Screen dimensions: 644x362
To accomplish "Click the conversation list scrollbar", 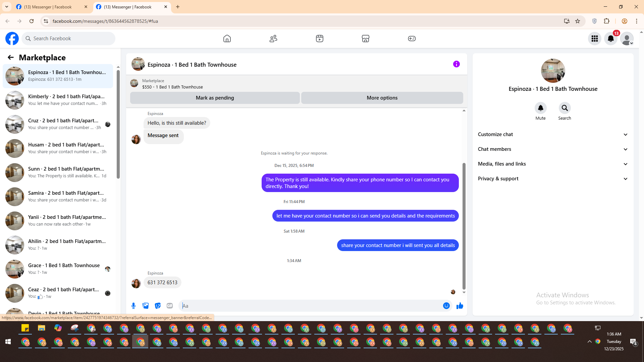I will [118, 124].
